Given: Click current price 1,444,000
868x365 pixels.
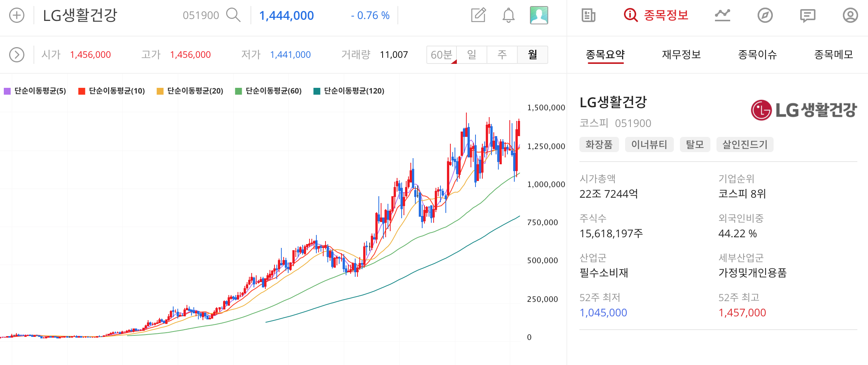Looking at the screenshot, I should (x=286, y=16).
